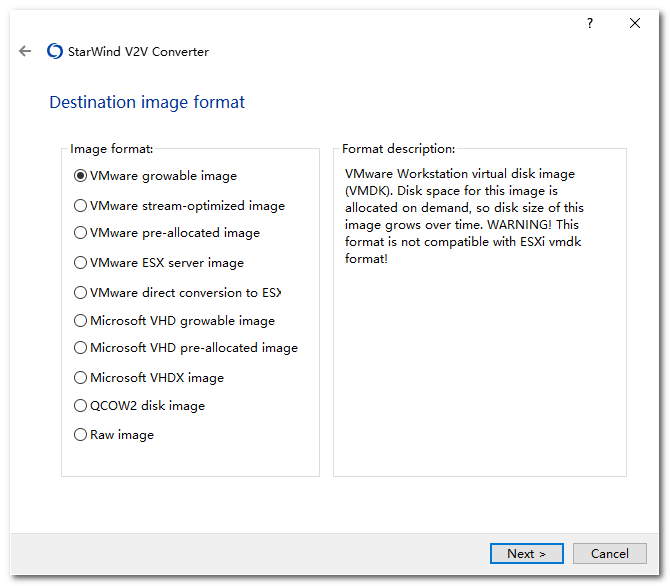This screenshot has height=586, width=670.
Task: Select Microsoft VHD growable image
Action: pyautogui.click(x=81, y=321)
